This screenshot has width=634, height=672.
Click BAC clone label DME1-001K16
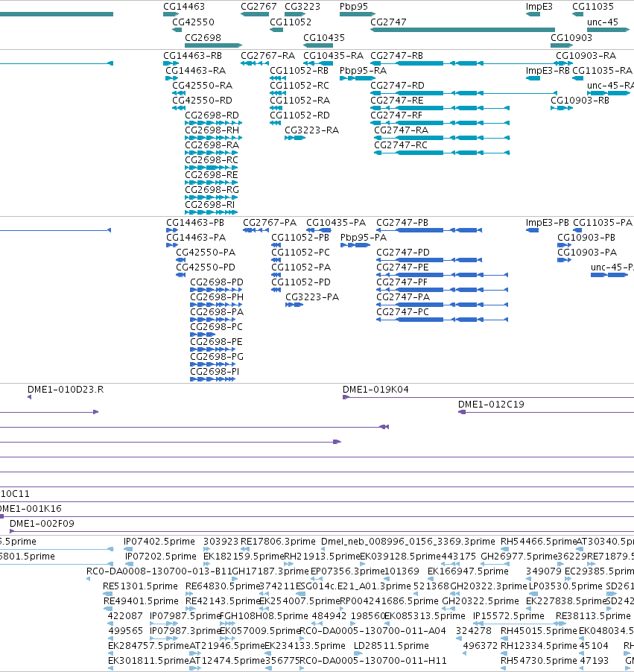point(31,508)
